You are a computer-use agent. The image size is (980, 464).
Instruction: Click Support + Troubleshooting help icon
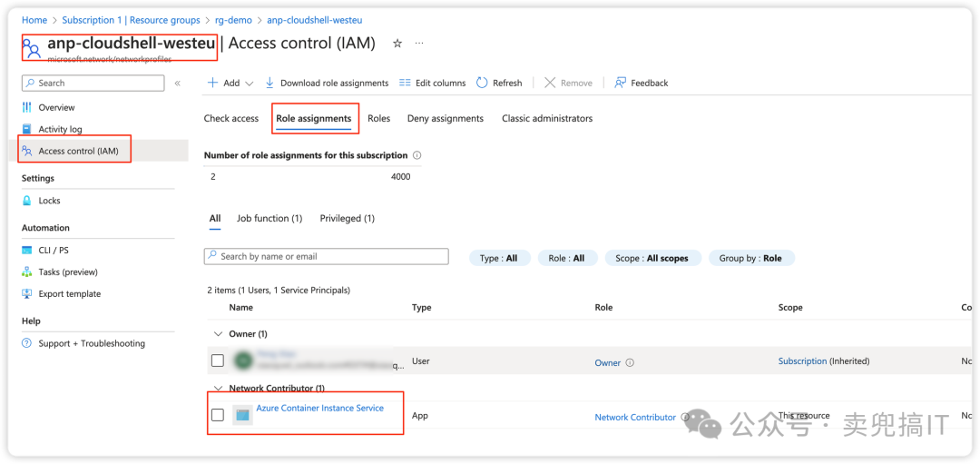[27, 343]
